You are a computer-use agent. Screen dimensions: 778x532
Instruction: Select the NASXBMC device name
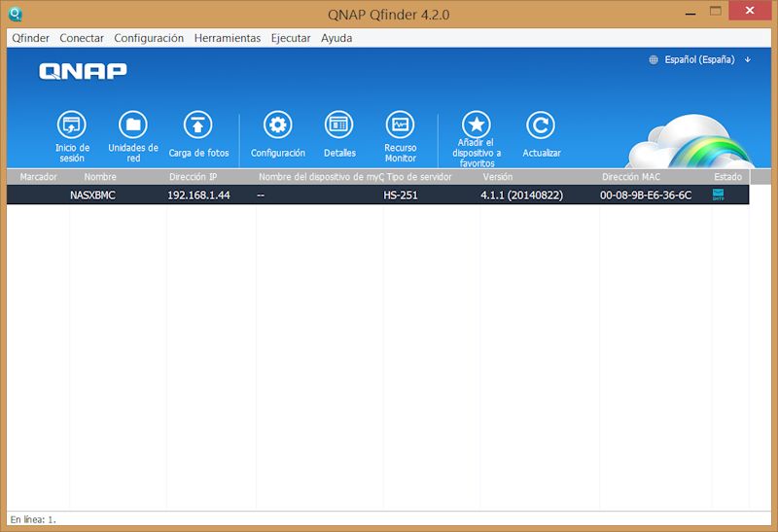[x=92, y=195]
